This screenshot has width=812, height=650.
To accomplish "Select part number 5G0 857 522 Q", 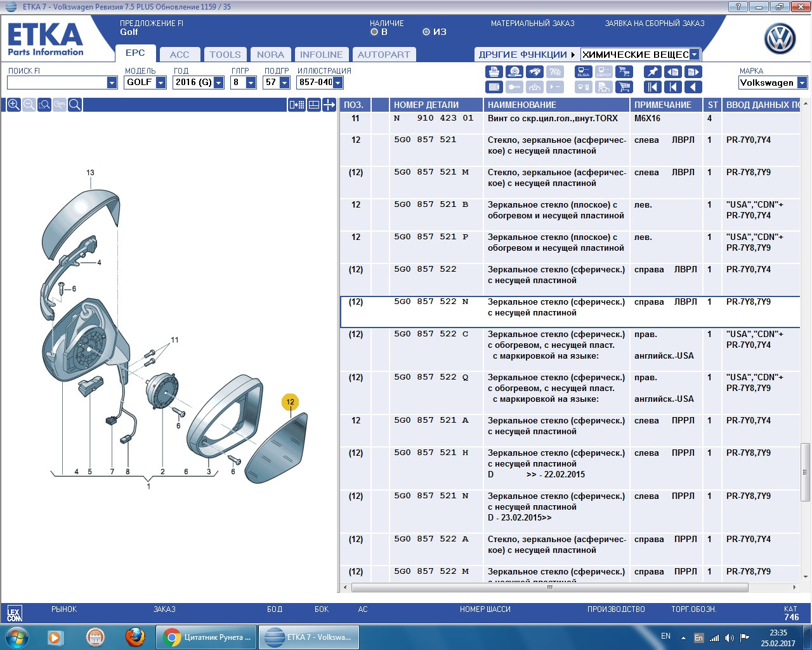I will 431,378.
